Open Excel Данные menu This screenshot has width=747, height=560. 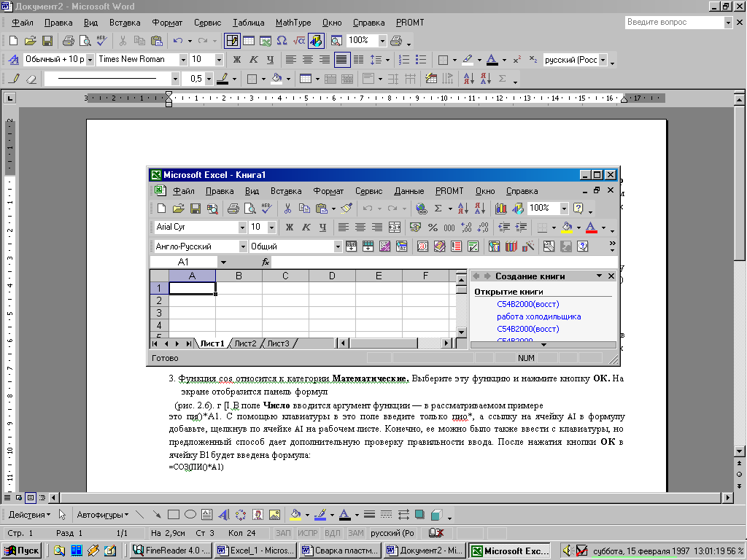tap(409, 191)
